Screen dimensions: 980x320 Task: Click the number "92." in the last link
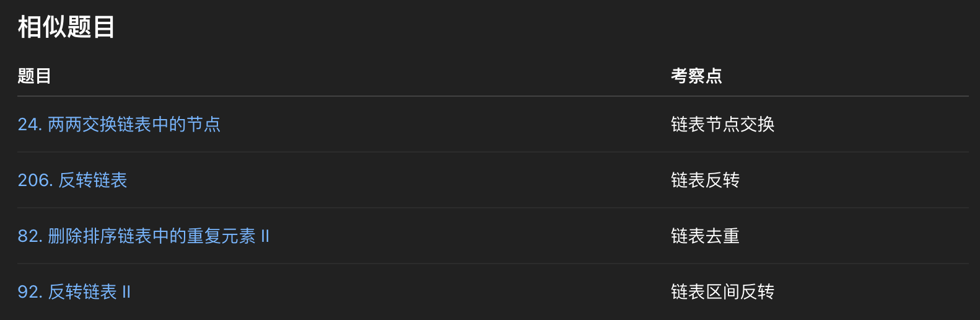coord(30,292)
